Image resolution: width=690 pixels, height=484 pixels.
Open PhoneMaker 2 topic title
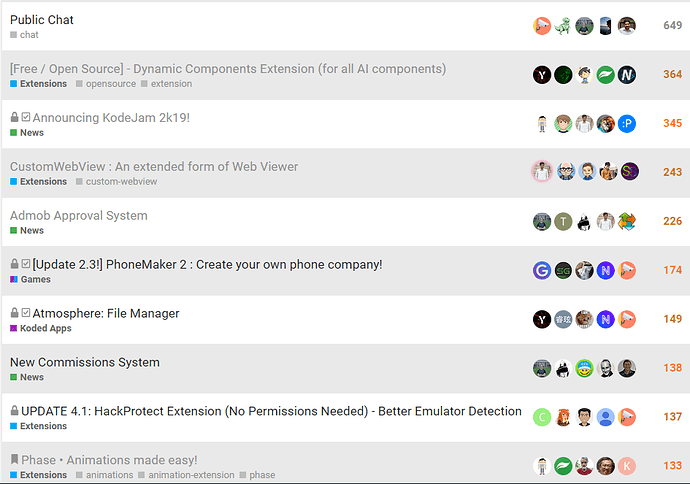(207, 264)
